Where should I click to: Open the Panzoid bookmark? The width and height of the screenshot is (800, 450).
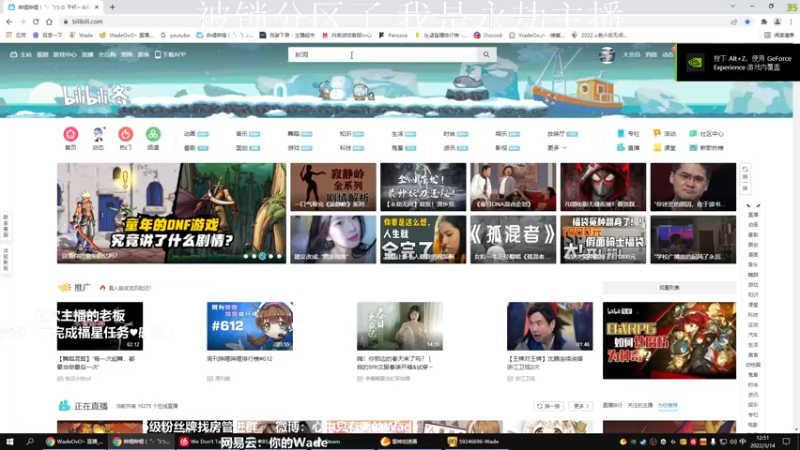pos(393,35)
